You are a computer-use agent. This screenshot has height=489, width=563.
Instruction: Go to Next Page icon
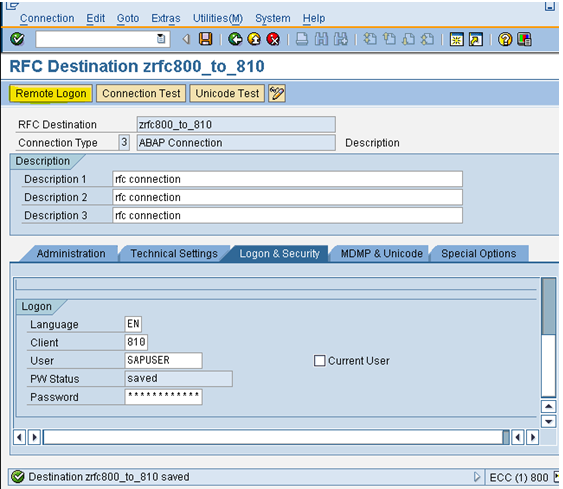point(408,39)
